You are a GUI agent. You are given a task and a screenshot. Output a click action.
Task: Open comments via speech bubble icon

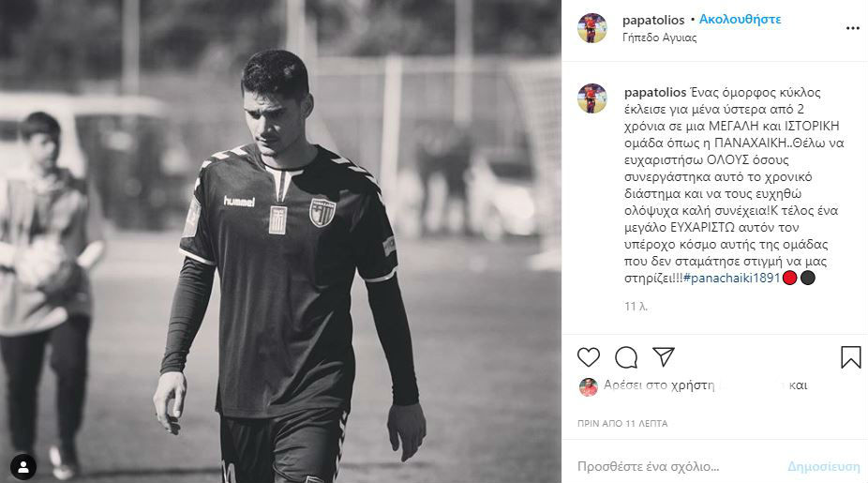point(626,357)
